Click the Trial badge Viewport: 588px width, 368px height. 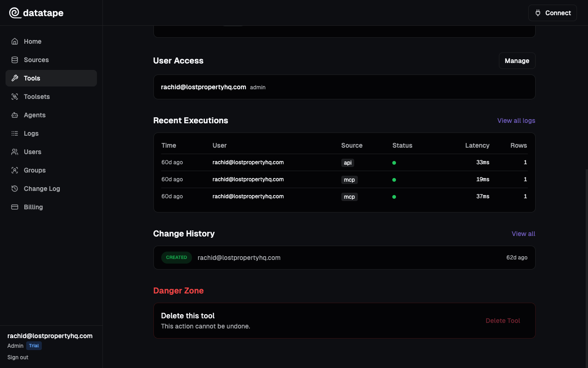34,346
